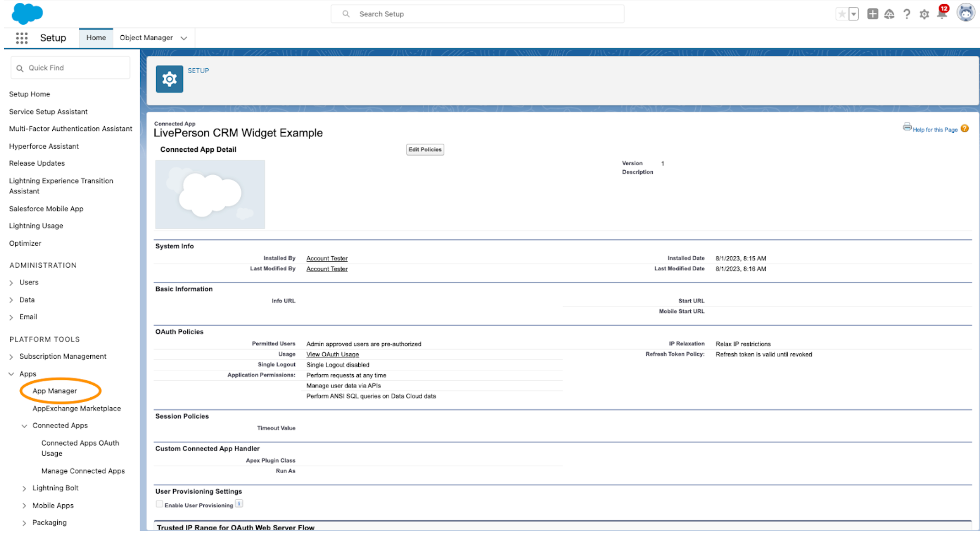Click Installed Date 8/1/2023, 8:15 AM
The width and height of the screenshot is (980, 539).
click(741, 259)
